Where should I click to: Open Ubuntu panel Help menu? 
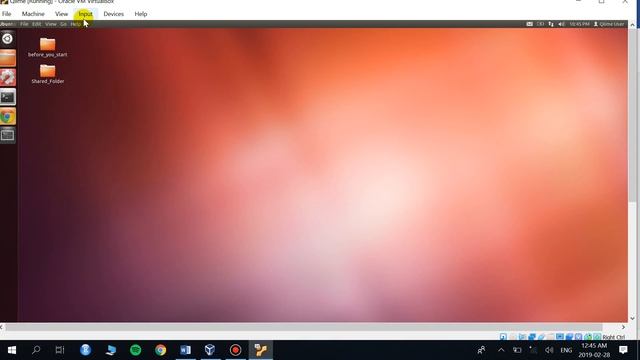76,24
